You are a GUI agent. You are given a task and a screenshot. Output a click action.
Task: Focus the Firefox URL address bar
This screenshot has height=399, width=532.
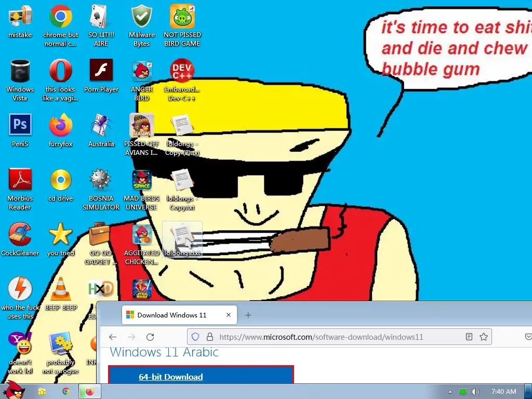click(x=339, y=337)
